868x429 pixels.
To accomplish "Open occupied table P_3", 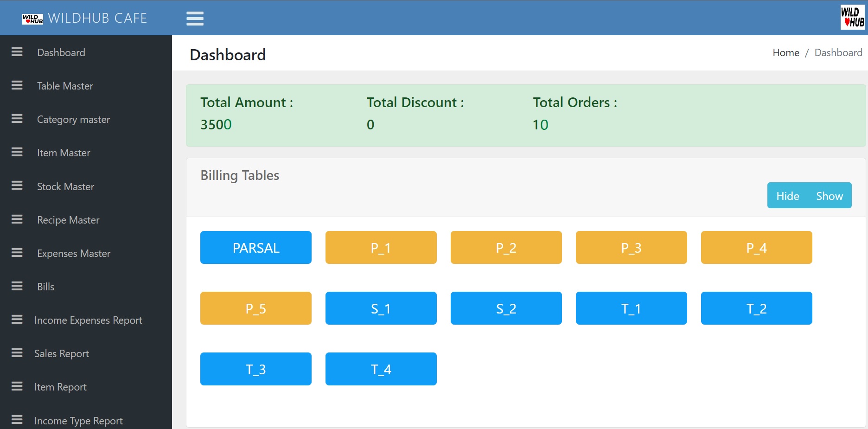I will point(631,248).
